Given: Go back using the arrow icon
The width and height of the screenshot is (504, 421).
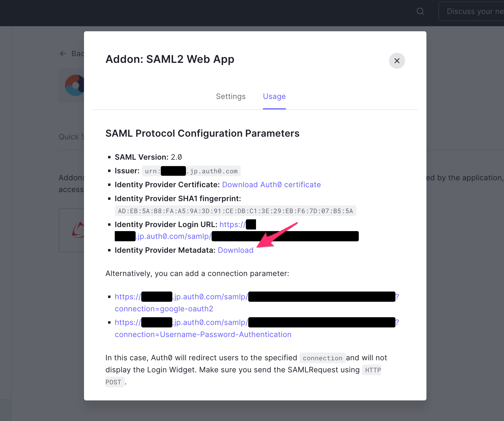Looking at the screenshot, I should pyautogui.click(x=63, y=53).
